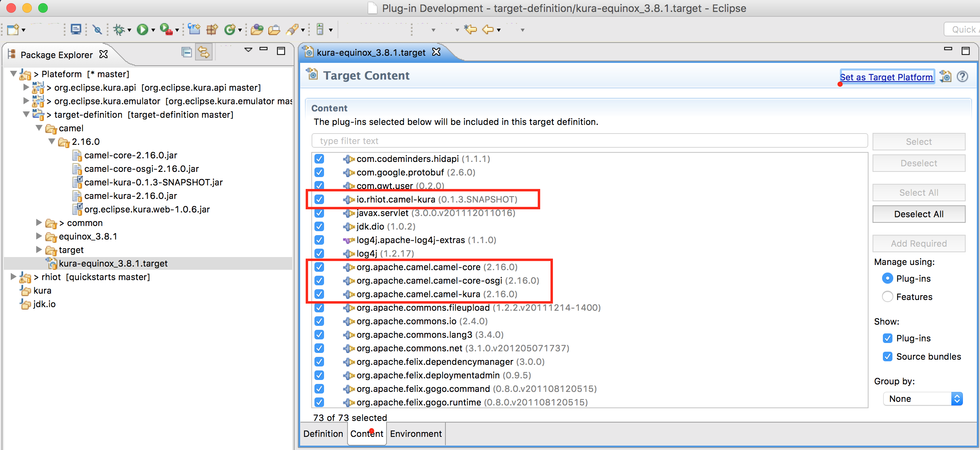Uncheck the com.codeminders.hidapi plug-in checkbox
Screen dimensions: 980x450
tap(319, 159)
